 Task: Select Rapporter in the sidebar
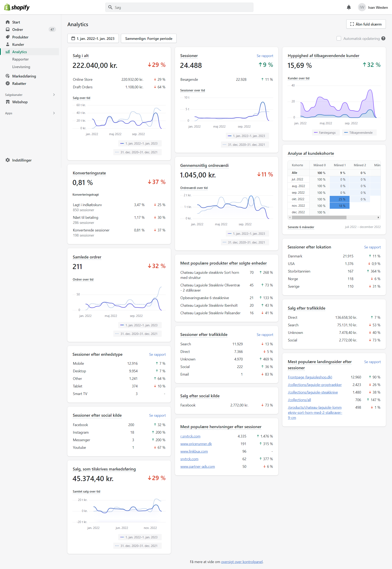[x=20, y=59]
